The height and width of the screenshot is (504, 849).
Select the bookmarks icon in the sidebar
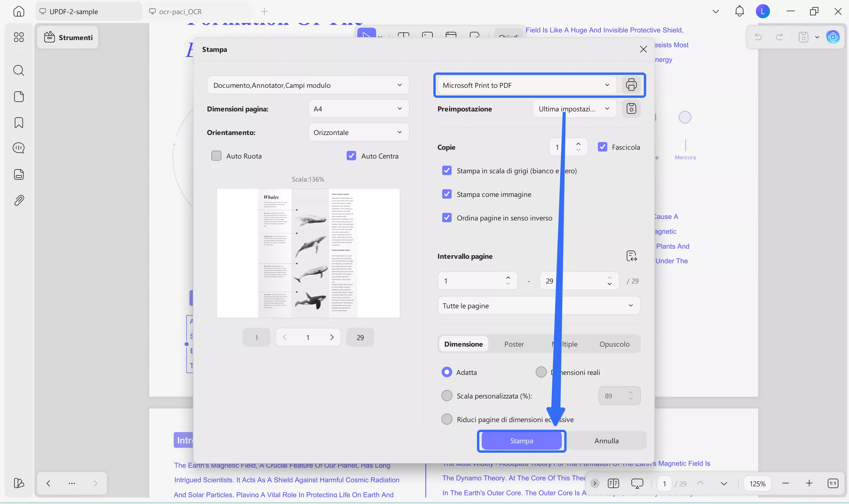click(x=19, y=122)
